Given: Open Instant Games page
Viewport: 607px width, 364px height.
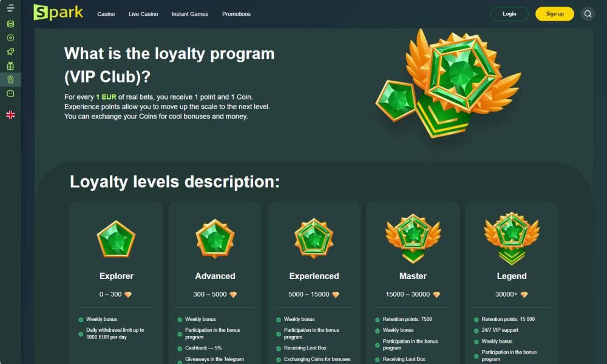Looking at the screenshot, I should tap(189, 14).
